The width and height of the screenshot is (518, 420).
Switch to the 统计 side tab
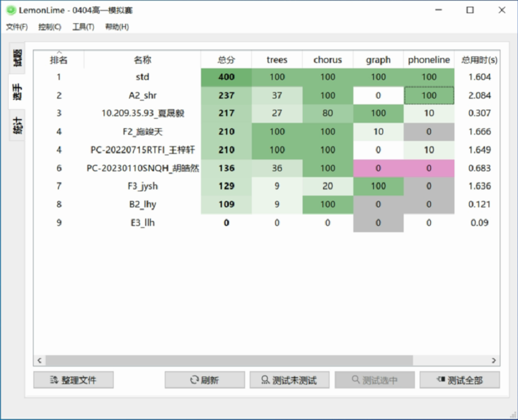[17, 125]
